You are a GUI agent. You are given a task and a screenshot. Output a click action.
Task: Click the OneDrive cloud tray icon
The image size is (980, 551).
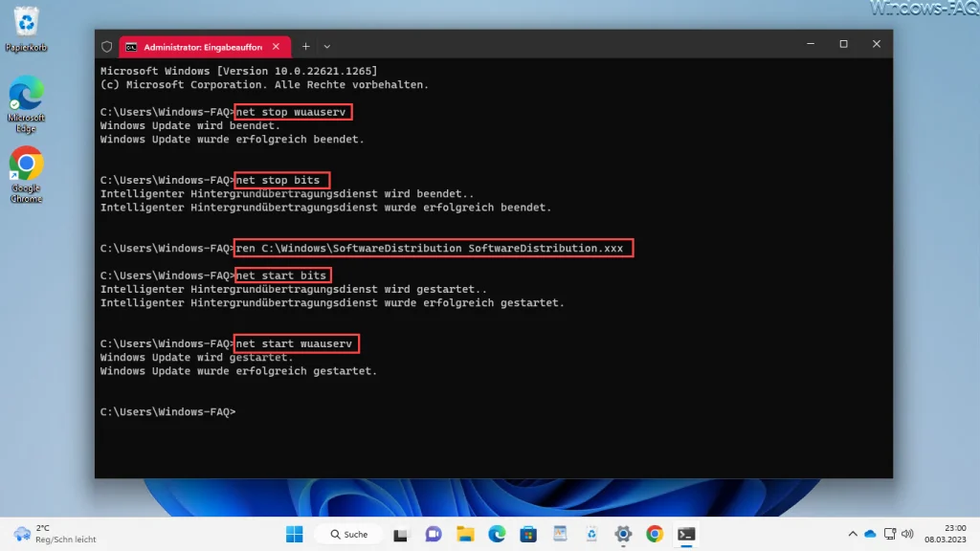pos(870,534)
